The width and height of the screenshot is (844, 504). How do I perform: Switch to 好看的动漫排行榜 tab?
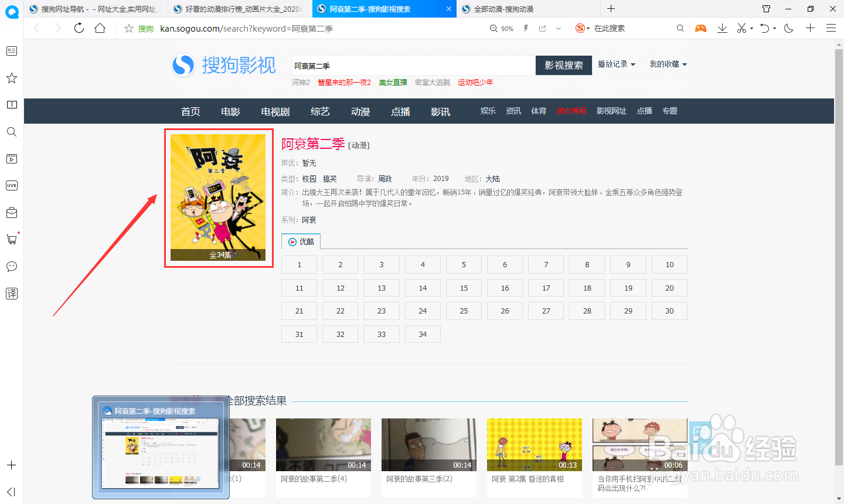click(x=241, y=9)
